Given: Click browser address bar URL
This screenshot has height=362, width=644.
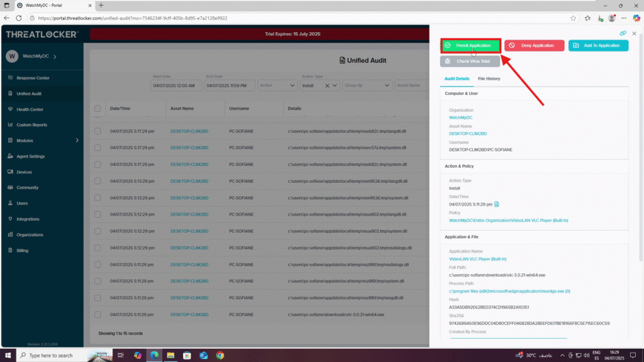Looking at the screenshot, I should 132,18.
